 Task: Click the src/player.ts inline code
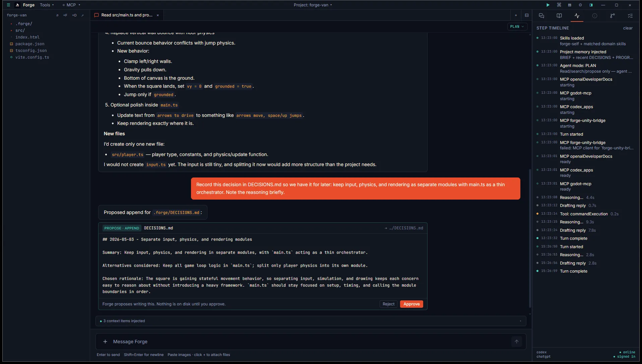tap(127, 155)
